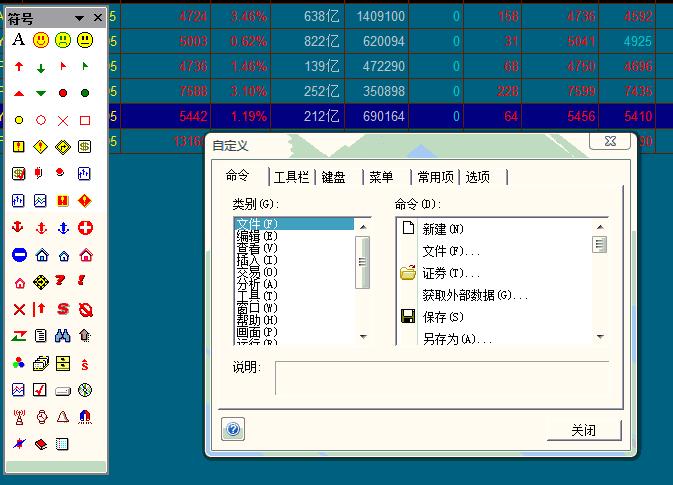Select the blue no-entry circle symbol

coord(19,255)
